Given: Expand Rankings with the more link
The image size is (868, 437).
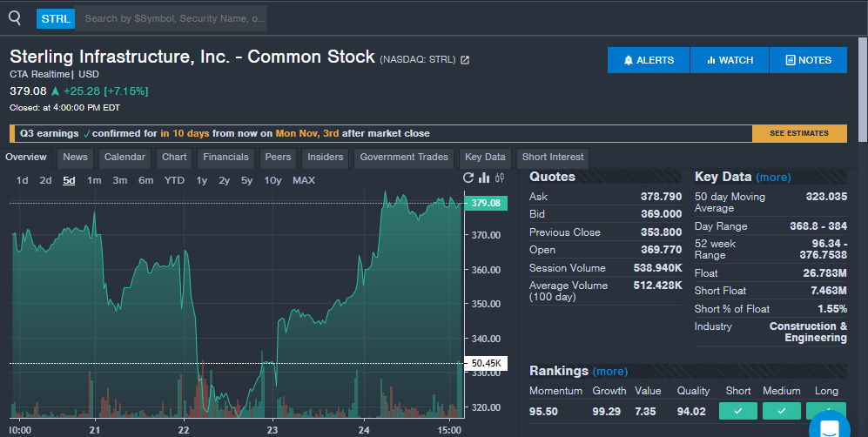Looking at the screenshot, I should pyautogui.click(x=609, y=372).
